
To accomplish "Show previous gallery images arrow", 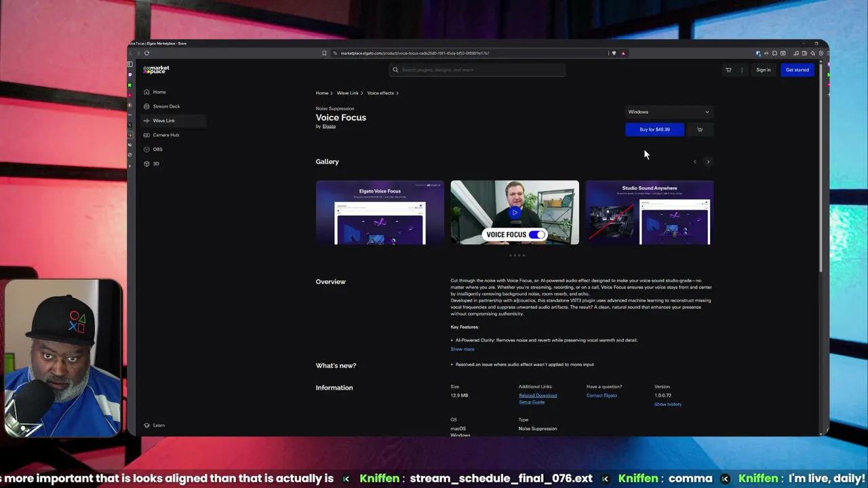I will (x=694, y=161).
